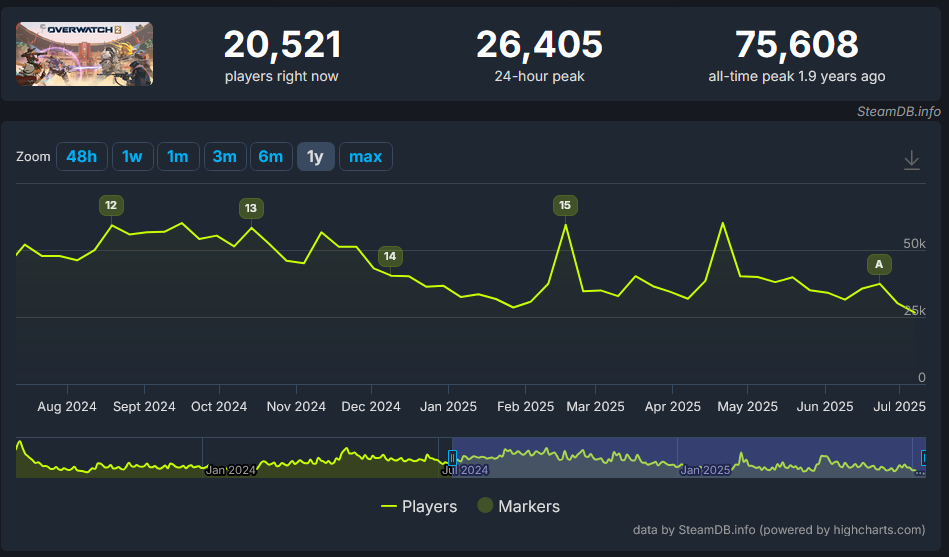Click the all-time peak value 75,608
The width and height of the screenshot is (949, 557).
(x=796, y=45)
